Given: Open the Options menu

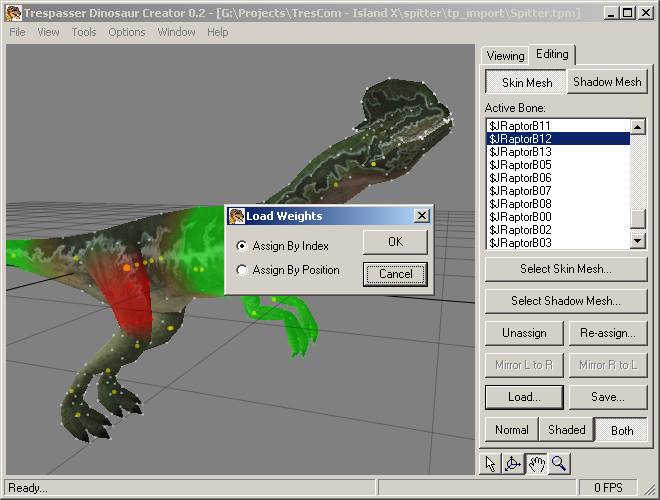Looking at the screenshot, I should (127, 32).
